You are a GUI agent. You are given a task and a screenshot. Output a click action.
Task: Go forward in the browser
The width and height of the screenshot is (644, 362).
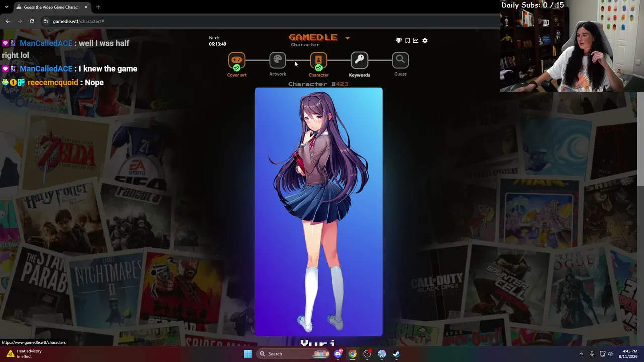click(x=20, y=21)
